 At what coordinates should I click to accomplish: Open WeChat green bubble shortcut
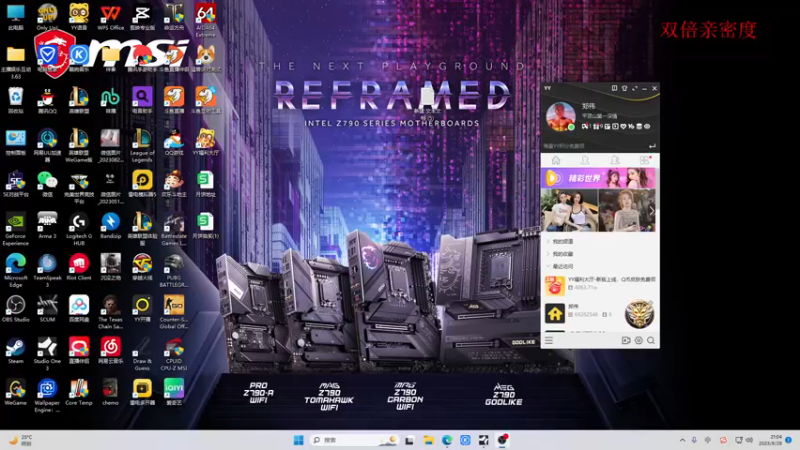[x=47, y=184]
